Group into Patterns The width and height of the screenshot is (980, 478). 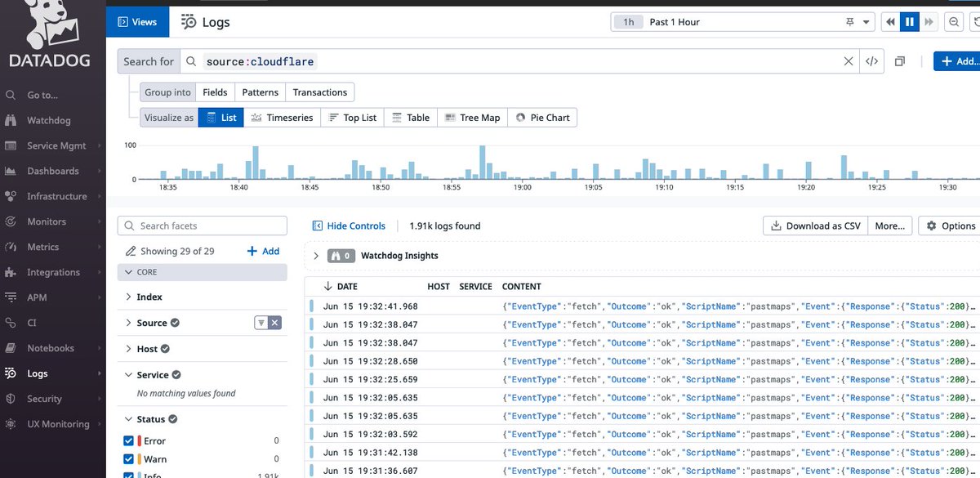(x=261, y=92)
